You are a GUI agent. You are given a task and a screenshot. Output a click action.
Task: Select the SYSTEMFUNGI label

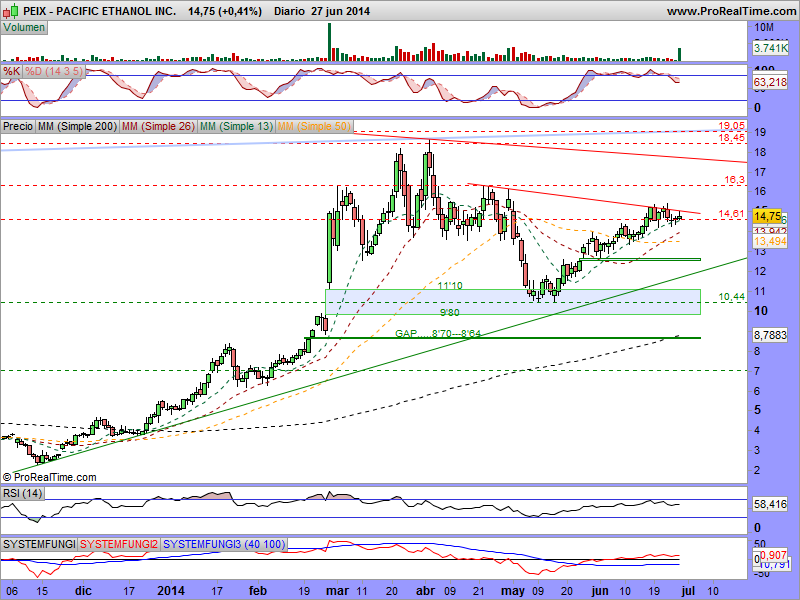click(x=39, y=544)
